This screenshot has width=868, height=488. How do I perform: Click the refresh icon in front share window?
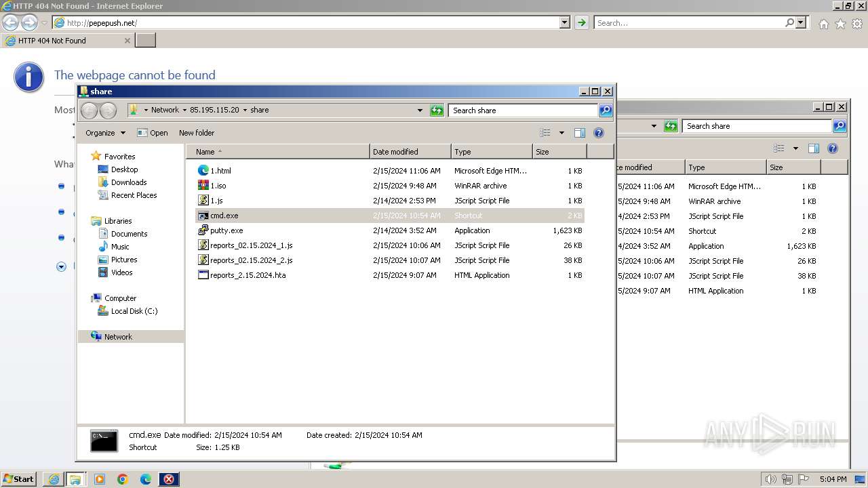click(437, 110)
